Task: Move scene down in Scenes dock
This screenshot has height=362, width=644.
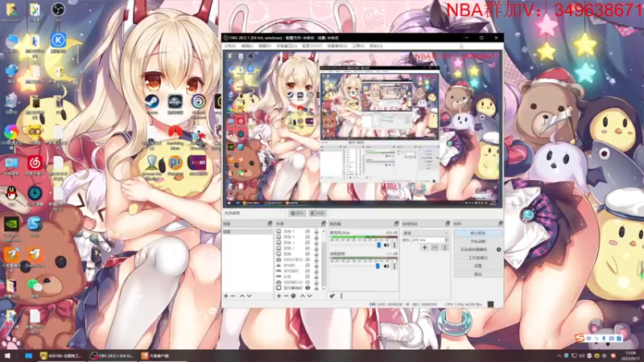Action: click(250, 296)
